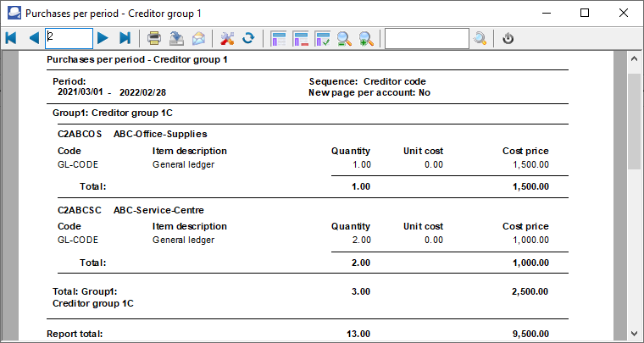Click the application icon in title bar

point(14,14)
